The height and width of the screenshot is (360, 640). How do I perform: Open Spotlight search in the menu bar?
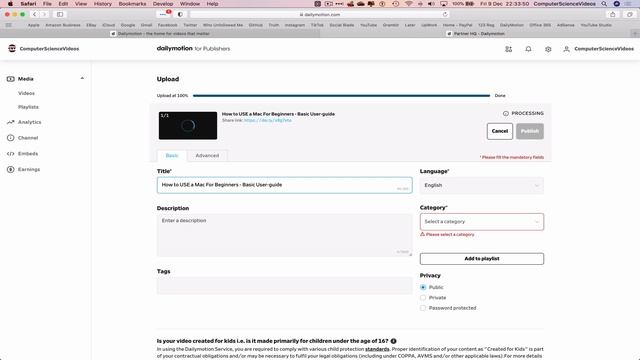pos(604,4)
